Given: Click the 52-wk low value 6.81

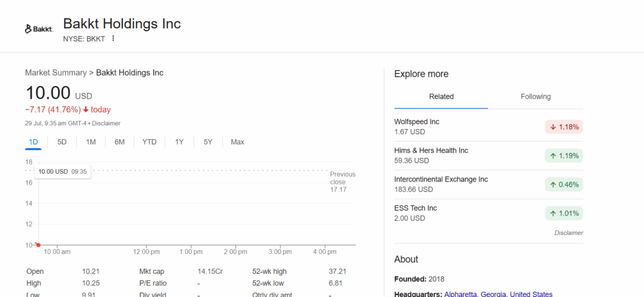Looking at the screenshot, I should point(335,283).
